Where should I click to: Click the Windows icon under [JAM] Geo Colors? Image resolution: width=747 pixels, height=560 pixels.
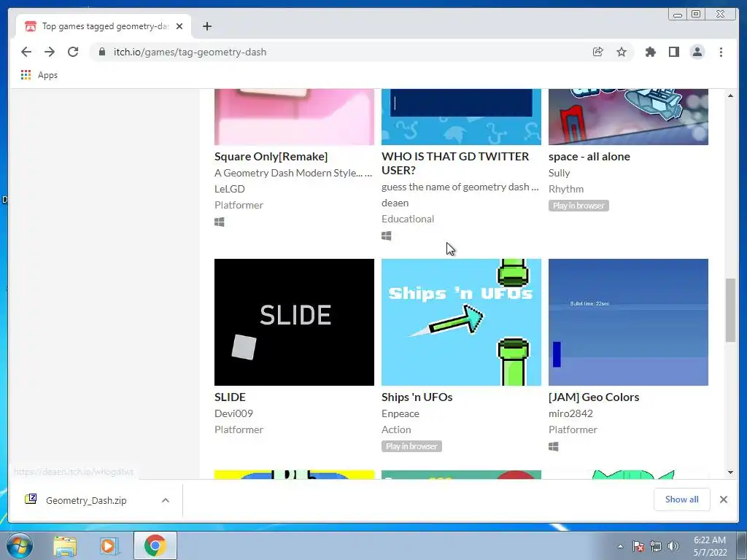[x=553, y=446]
